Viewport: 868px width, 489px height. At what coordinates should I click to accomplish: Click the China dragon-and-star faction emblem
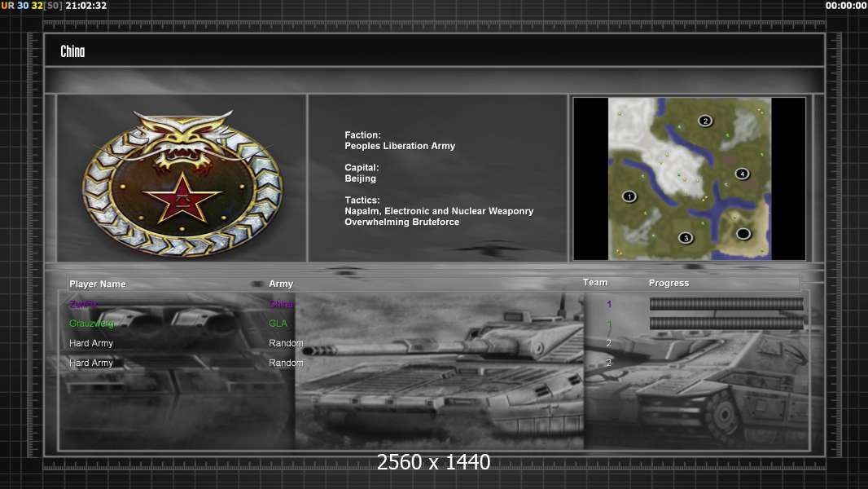click(x=182, y=183)
